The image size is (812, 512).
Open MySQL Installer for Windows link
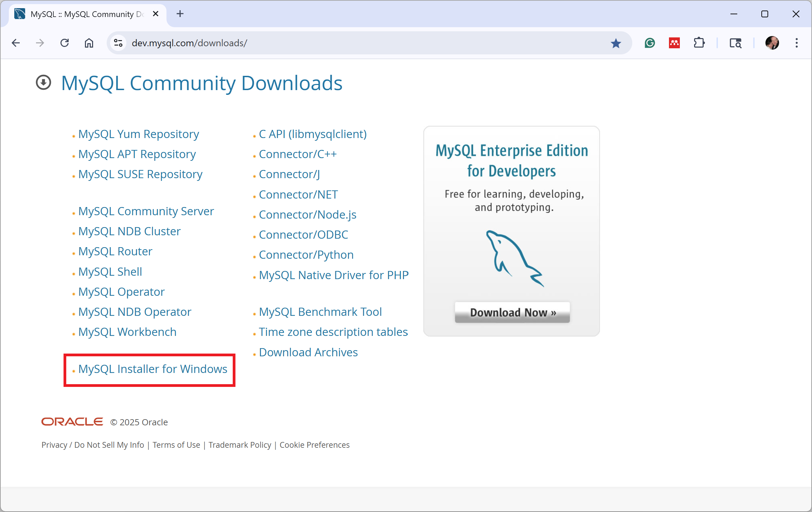[x=153, y=369]
